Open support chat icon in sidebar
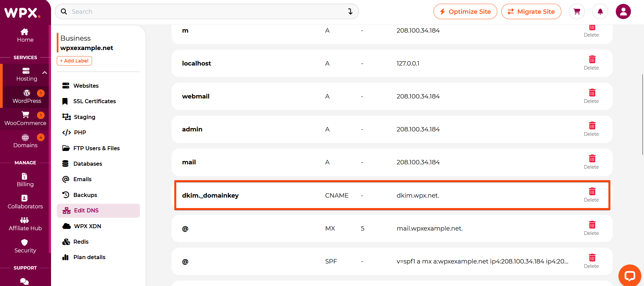 (x=25, y=281)
